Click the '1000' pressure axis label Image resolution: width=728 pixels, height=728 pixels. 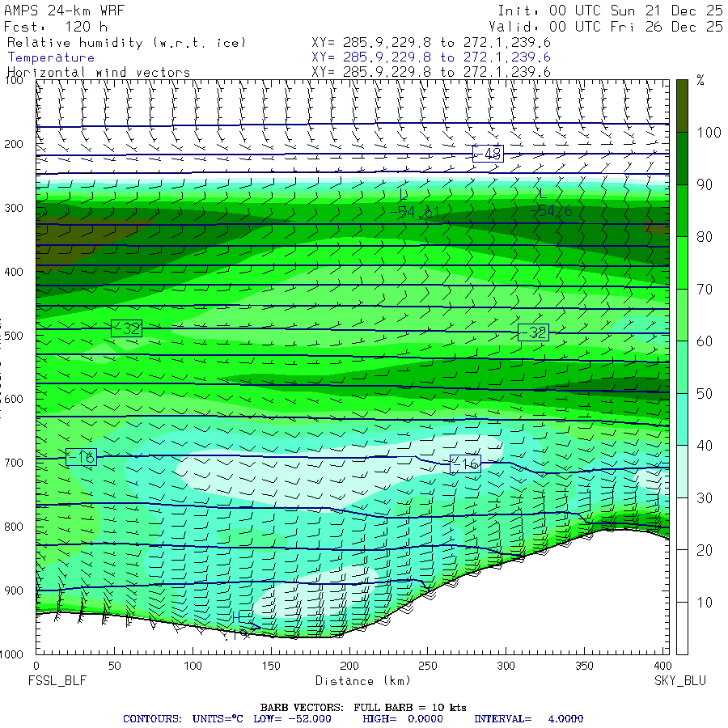point(11,654)
